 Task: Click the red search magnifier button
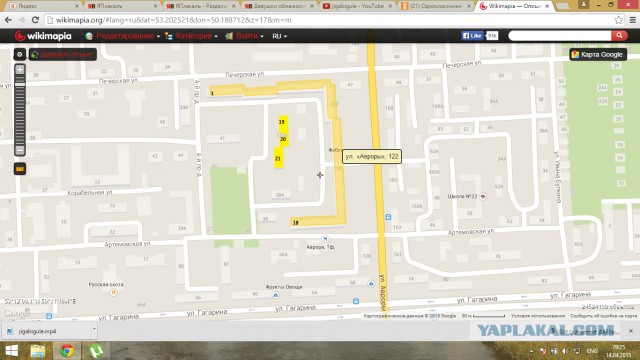pyautogui.click(x=619, y=36)
